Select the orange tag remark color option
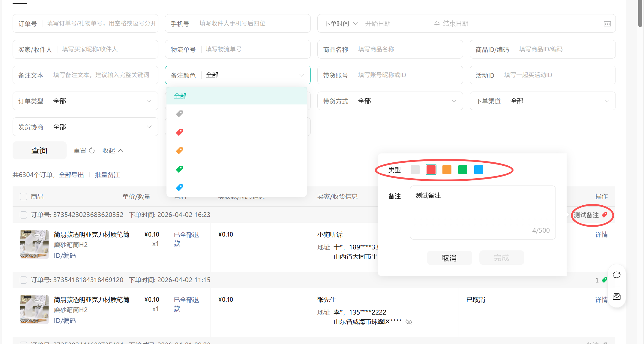Screen dimensions: 644x344 point(179,151)
